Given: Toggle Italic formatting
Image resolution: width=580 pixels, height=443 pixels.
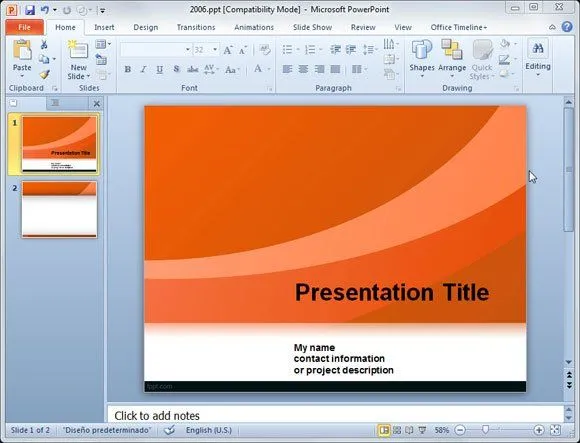Looking at the screenshot, I should coord(144,69).
